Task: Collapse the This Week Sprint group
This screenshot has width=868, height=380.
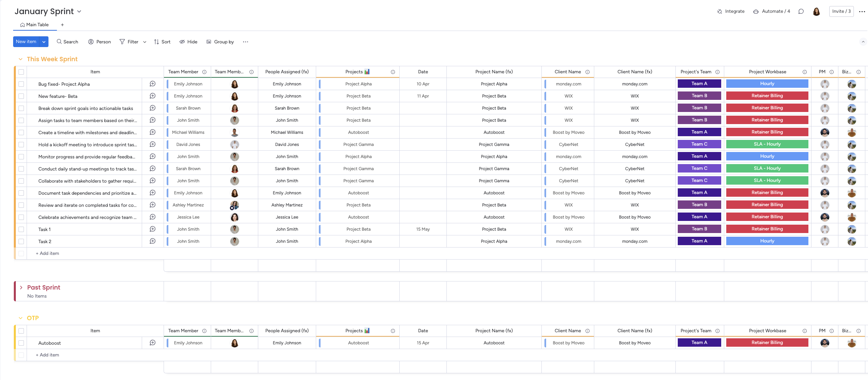Action: pyautogui.click(x=21, y=59)
